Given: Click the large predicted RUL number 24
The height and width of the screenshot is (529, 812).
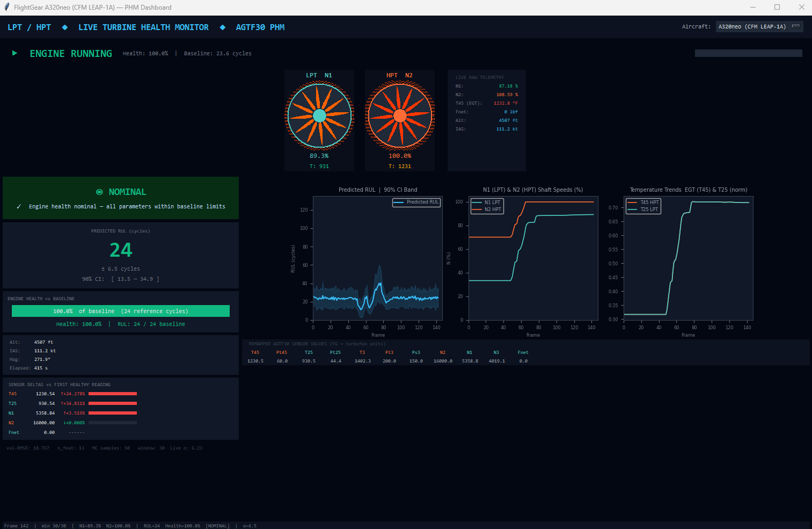Looking at the screenshot, I should pyautogui.click(x=121, y=250).
